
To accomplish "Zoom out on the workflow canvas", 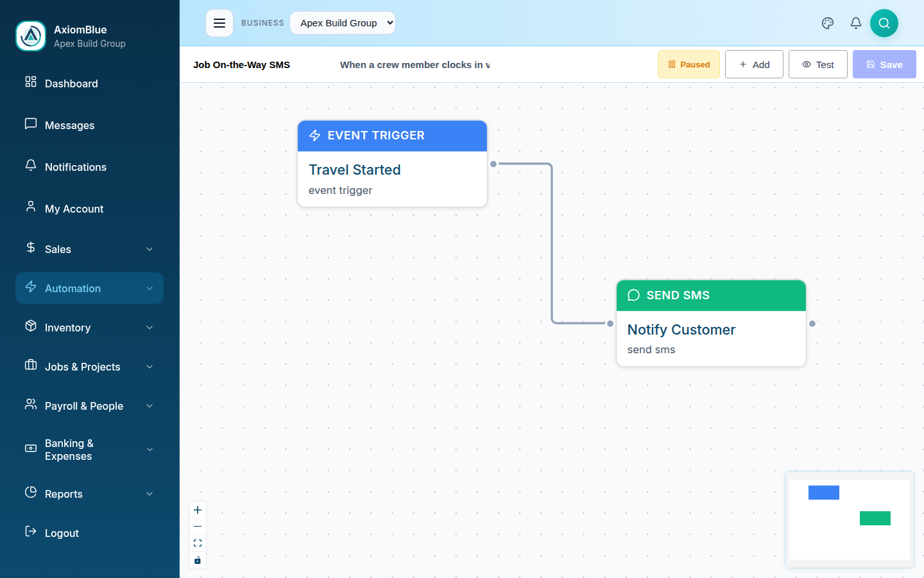I will pyautogui.click(x=198, y=526).
